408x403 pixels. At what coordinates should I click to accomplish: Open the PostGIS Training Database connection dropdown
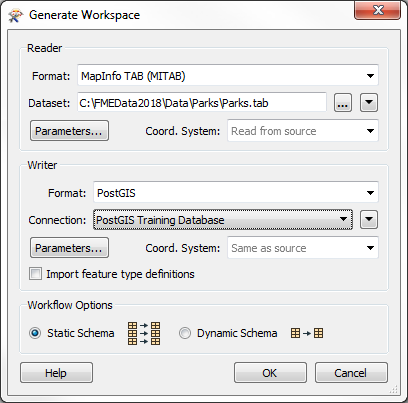point(223,220)
